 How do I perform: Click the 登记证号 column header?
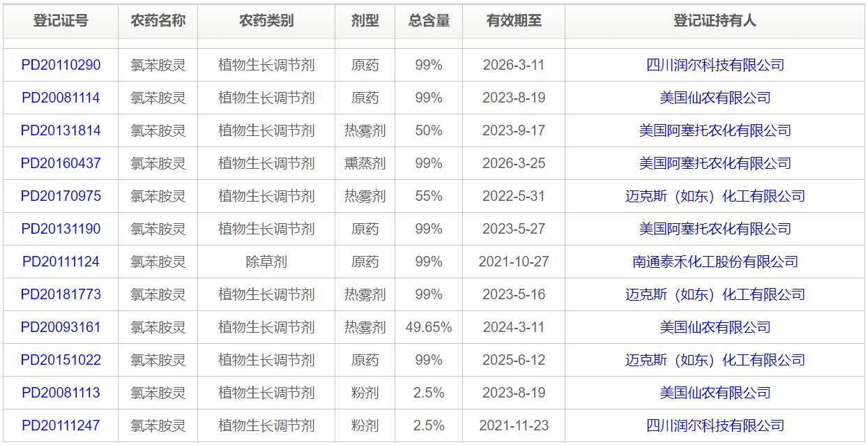61,21
